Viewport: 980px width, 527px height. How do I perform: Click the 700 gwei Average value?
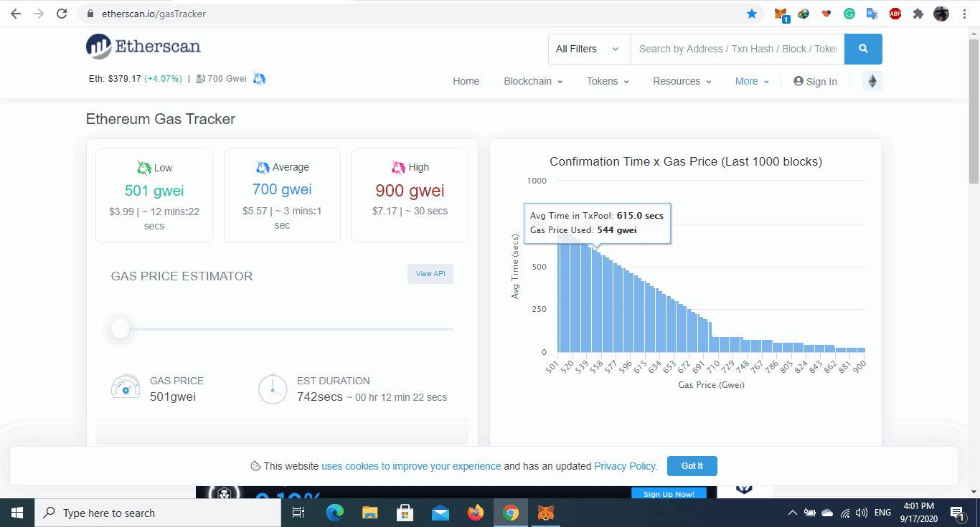[282, 190]
